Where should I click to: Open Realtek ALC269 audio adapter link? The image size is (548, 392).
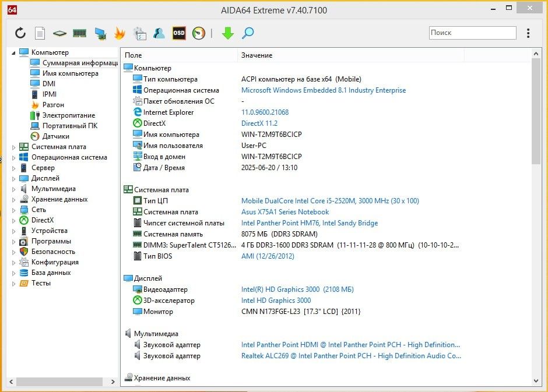click(351, 356)
